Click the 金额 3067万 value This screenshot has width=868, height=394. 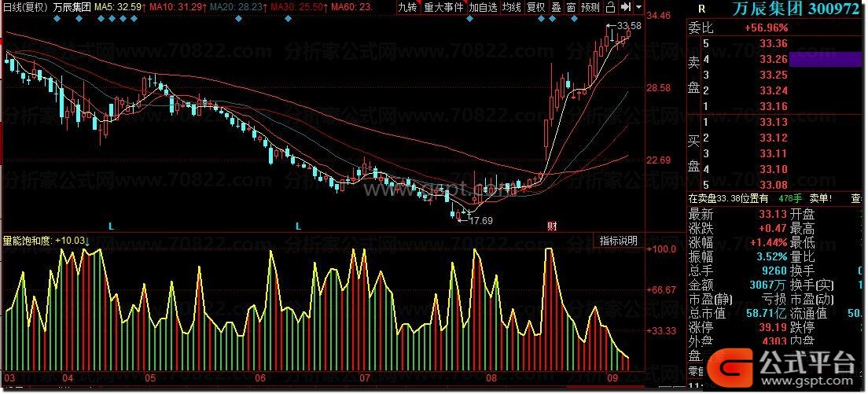point(769,285)
